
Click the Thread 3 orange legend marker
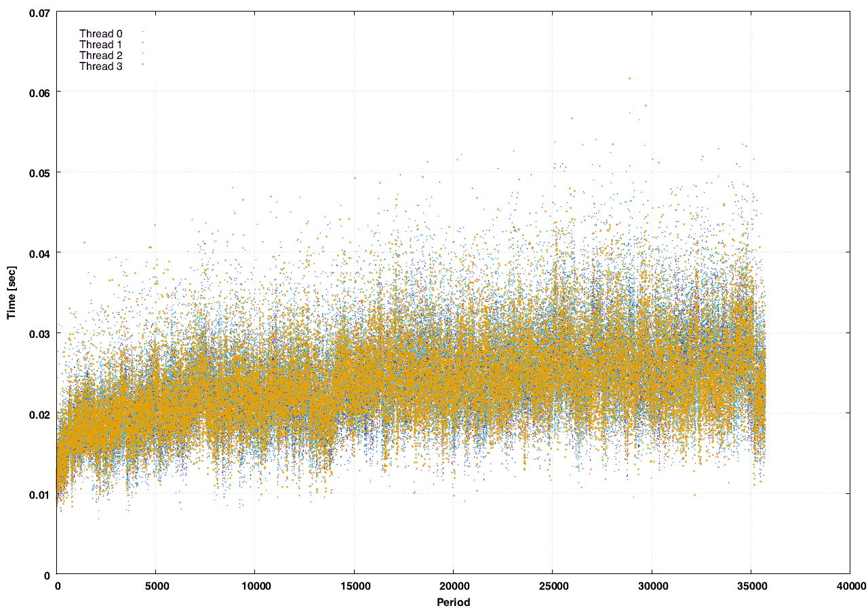tap(142, 64)
